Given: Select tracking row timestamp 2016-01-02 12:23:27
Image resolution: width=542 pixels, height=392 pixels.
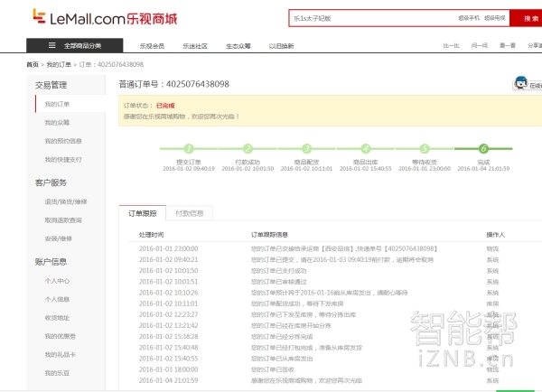Looking at the screenshot, I should pos(169,314).
